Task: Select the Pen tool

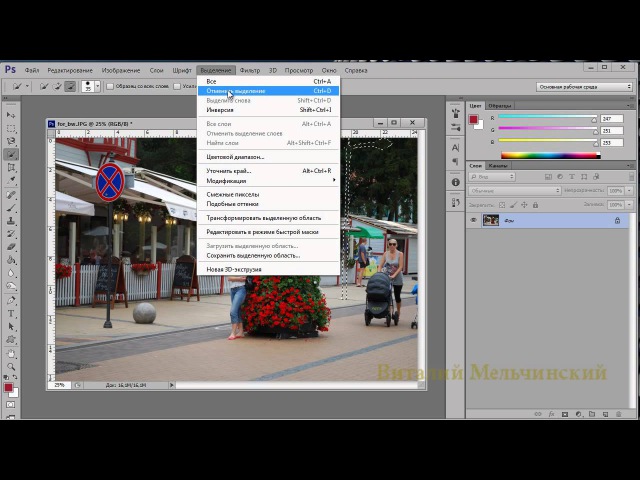Action: (11, 300)
